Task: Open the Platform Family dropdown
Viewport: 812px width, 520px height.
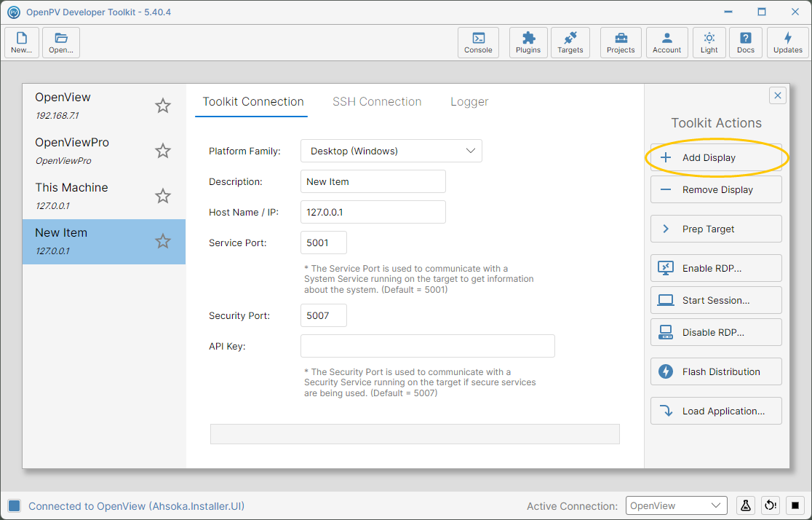Action: [391, 151]
